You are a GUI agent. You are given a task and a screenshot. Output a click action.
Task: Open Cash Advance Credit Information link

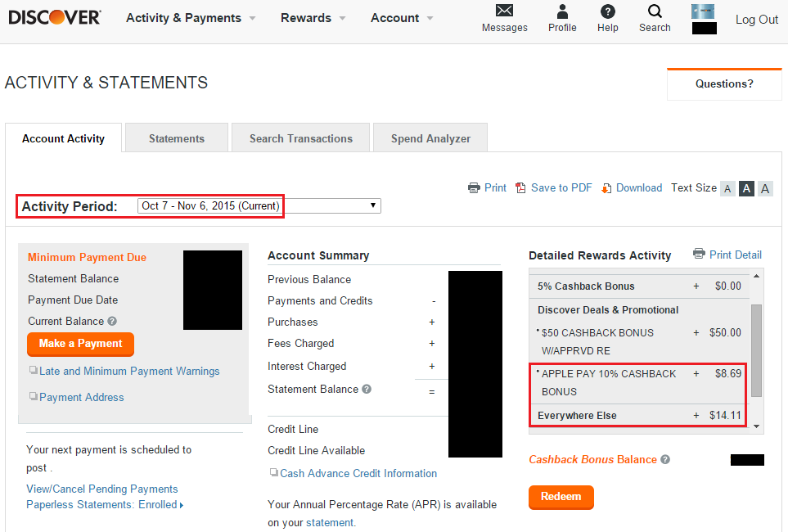click(358, 473)
